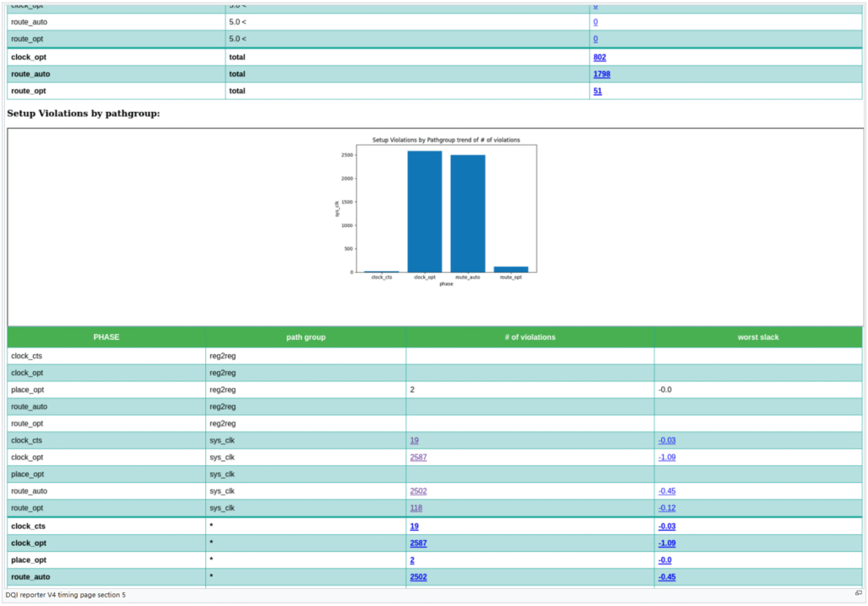Open 2587 violations link in clock_opt sys_clk row
This screenshot has height=606, width=868.
tap(418, 457)
